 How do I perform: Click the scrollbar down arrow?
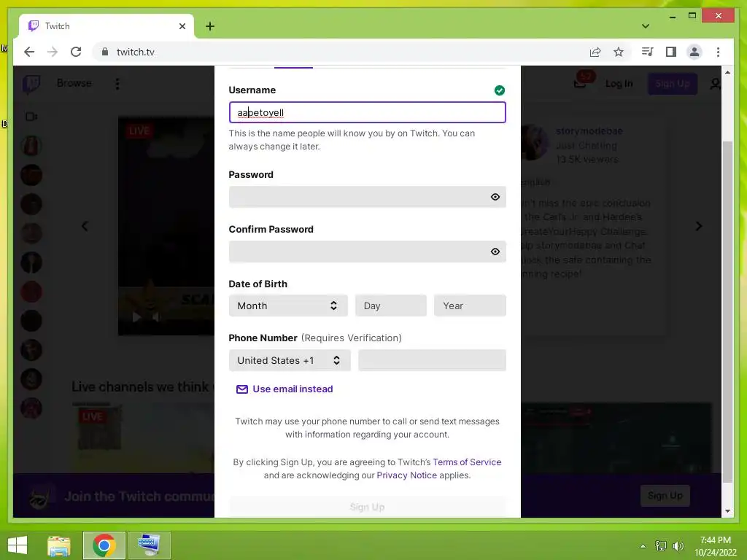coord(727,511)
